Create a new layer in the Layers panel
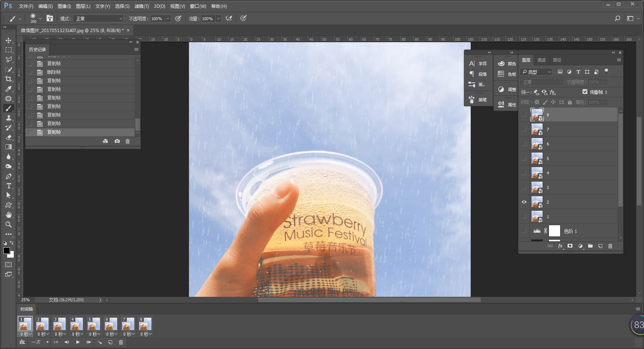Viewport: 644px width, 349px height. coord(600,246)
